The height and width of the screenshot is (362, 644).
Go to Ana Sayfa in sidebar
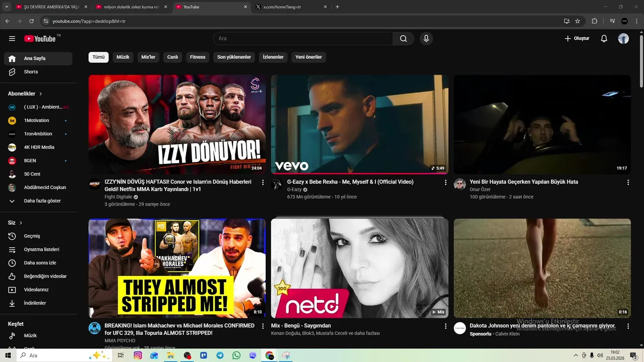point(38,58)
